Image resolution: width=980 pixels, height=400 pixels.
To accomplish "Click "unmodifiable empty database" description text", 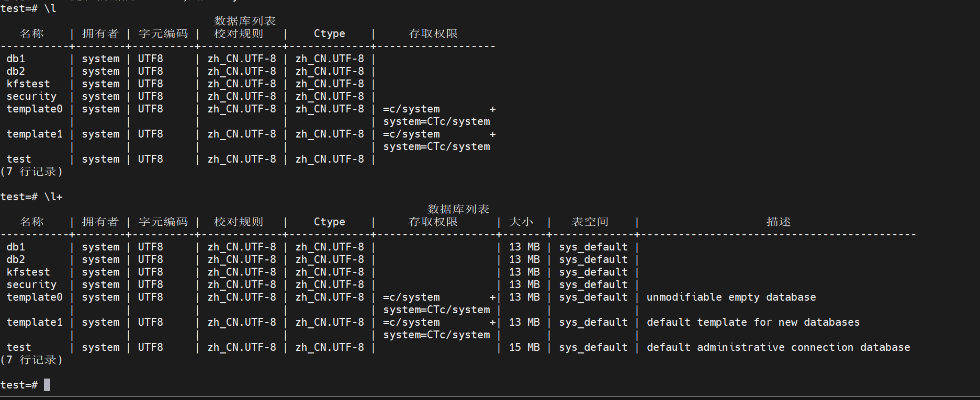I will pyautogui.click(x=731, y=298).
